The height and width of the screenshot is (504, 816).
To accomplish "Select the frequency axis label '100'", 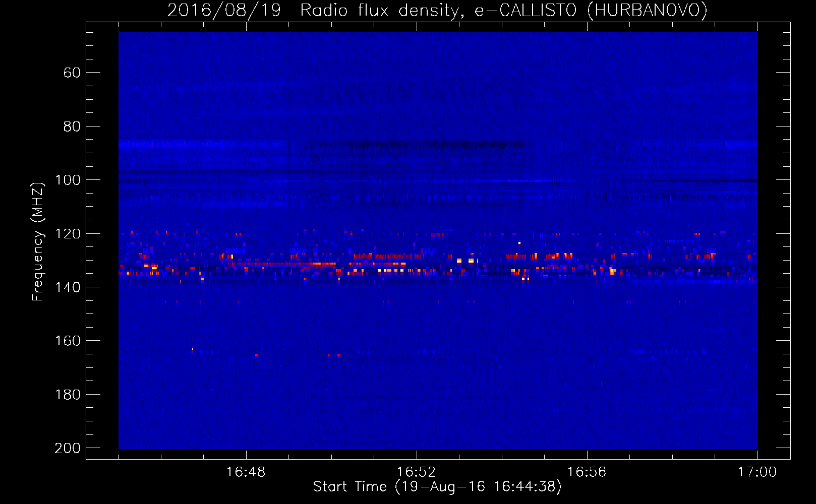I will pyautogui.click(x=68, y=180).
